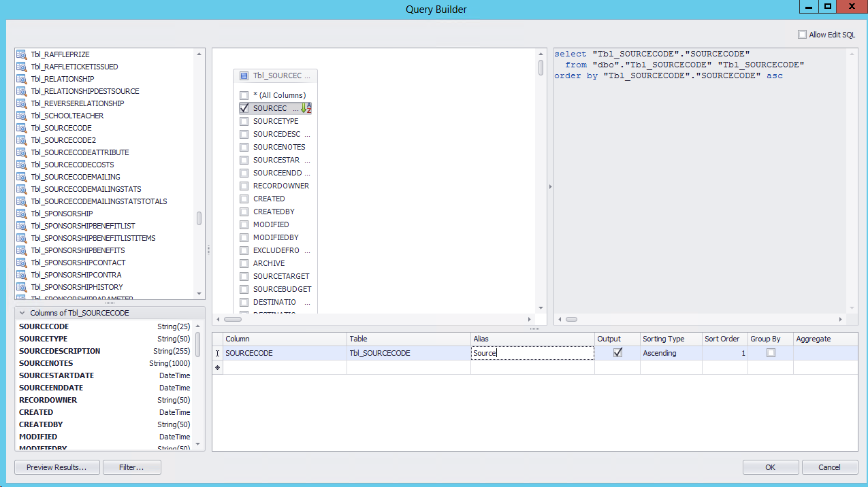Viewport: 868px width, 487px height.
Task: Click the Tbl_SCHOOLTEACHER table icon
Action: pyautogui.click(x=21, y=116)
